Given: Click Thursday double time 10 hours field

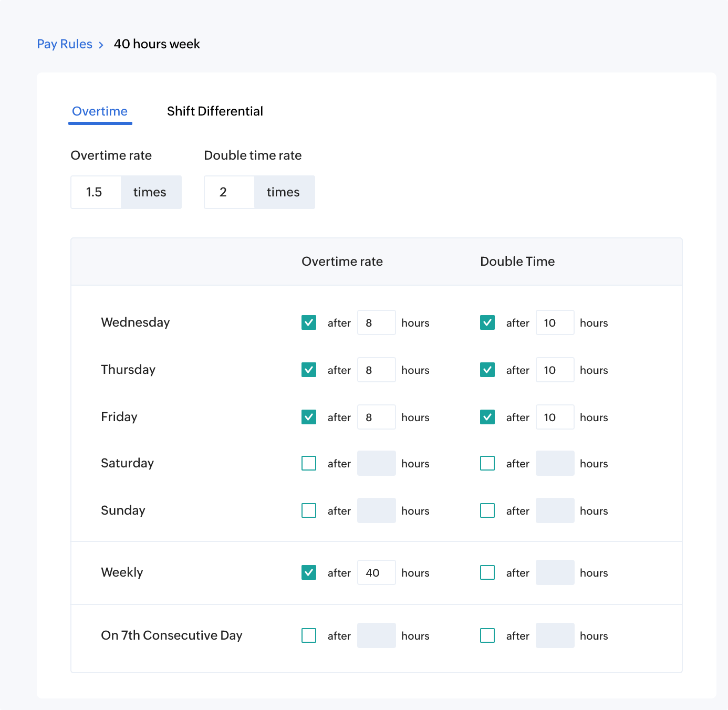Looking at the screenshot, I should 555,370.
